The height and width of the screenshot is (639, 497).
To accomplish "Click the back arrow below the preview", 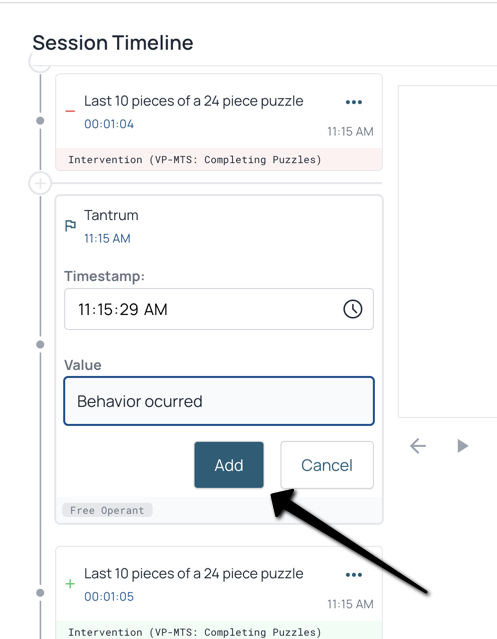I will click(418, 446).
